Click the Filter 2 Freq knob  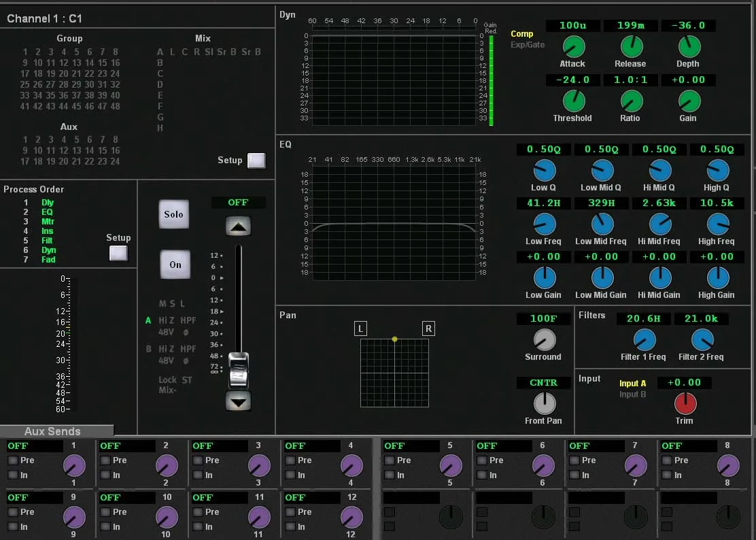point(702,340)
